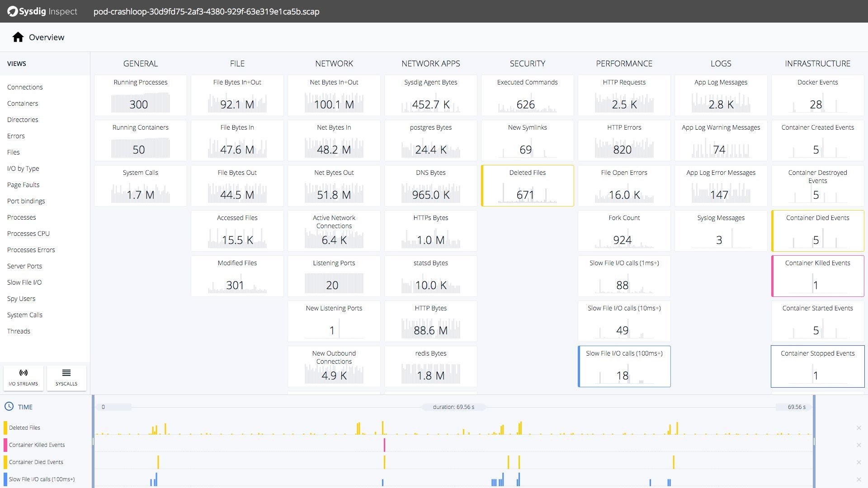Select the Fork Count tile
Image resolution: width=868 pixels, height=488 pixels.
(x=624, y=231)
